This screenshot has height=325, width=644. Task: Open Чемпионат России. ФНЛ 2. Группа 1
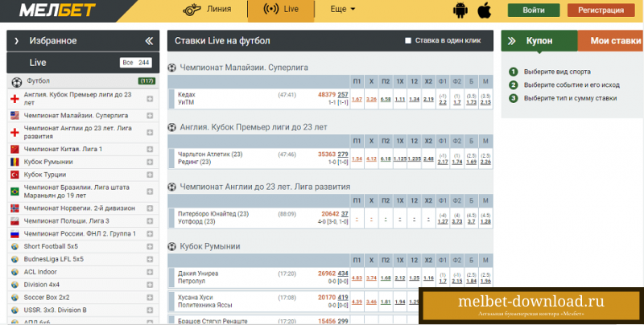coord(80,234)
